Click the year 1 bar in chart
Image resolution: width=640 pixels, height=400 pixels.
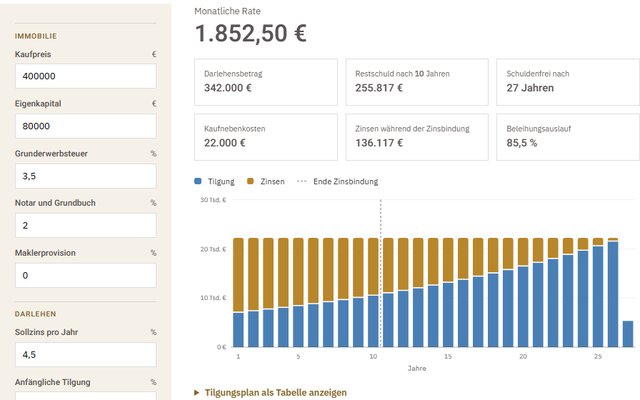coord(238,293)
